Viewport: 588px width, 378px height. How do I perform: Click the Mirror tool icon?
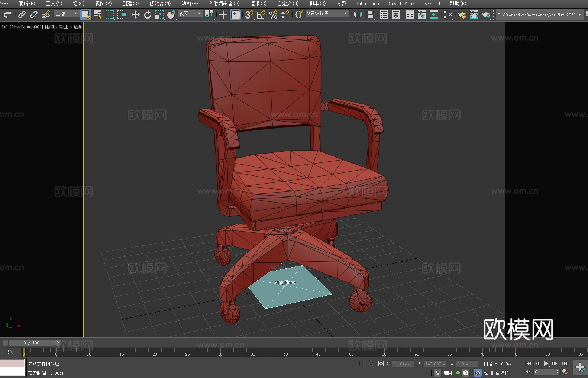click(358, 14)
